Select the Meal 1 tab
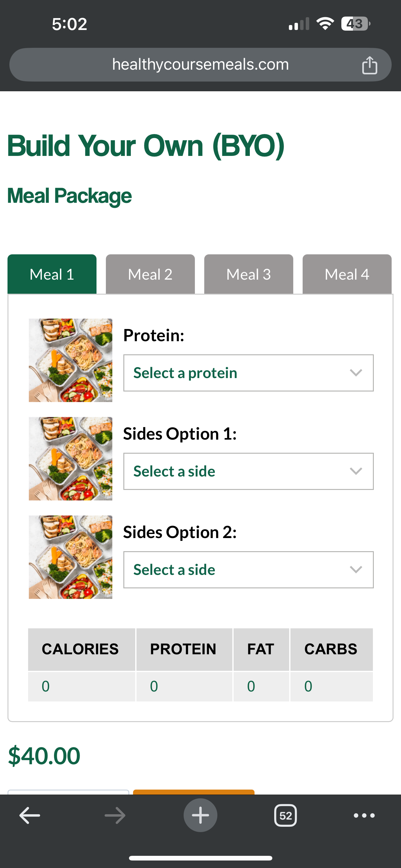 point(52,274)
